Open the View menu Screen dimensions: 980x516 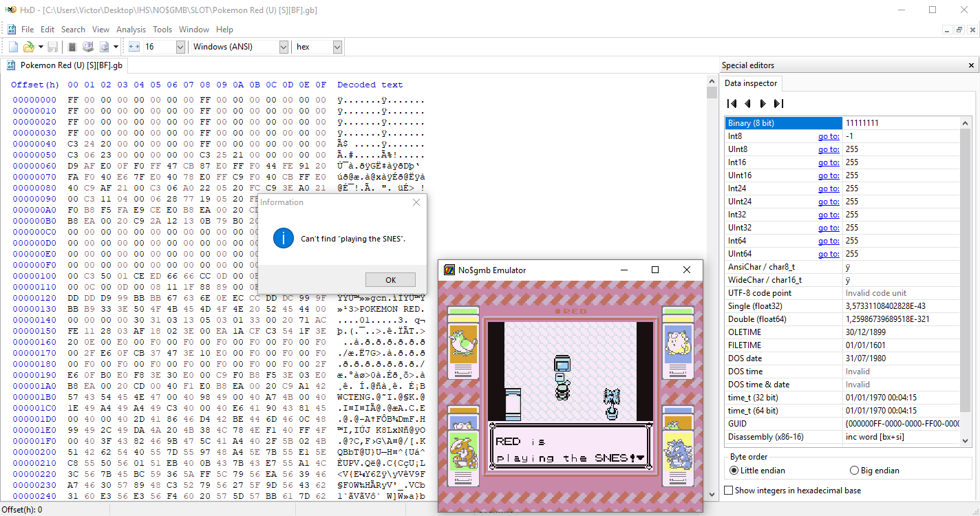pos(100,30)
